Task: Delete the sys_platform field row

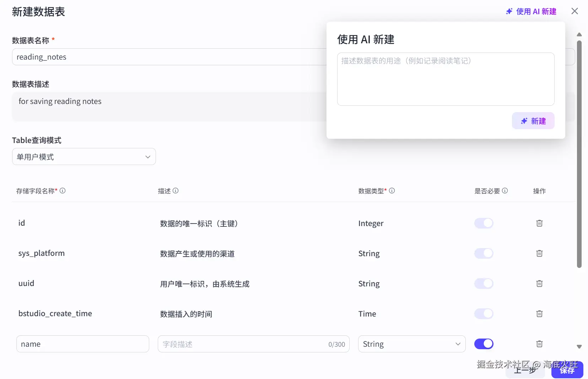Action: [x=539, y=253]
